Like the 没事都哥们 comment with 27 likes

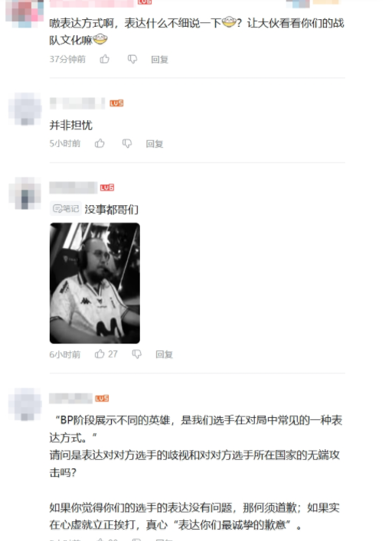pos(106,354)
